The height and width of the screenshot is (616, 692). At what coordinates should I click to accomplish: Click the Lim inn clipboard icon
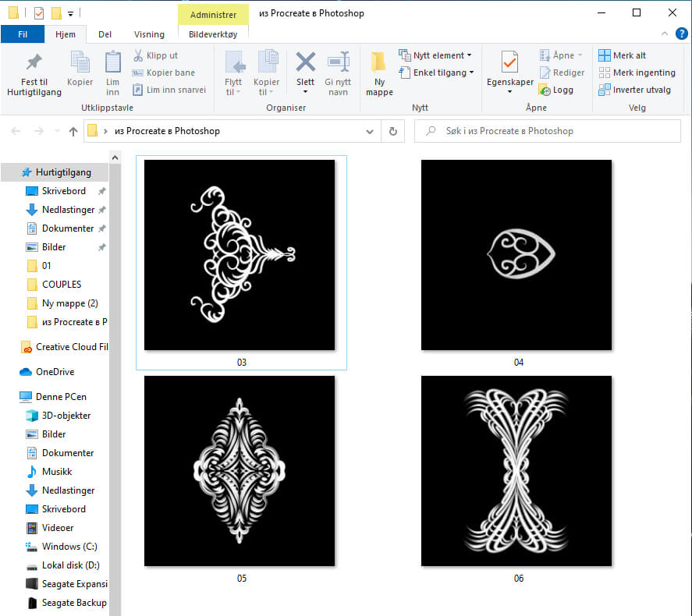[113, 62]
